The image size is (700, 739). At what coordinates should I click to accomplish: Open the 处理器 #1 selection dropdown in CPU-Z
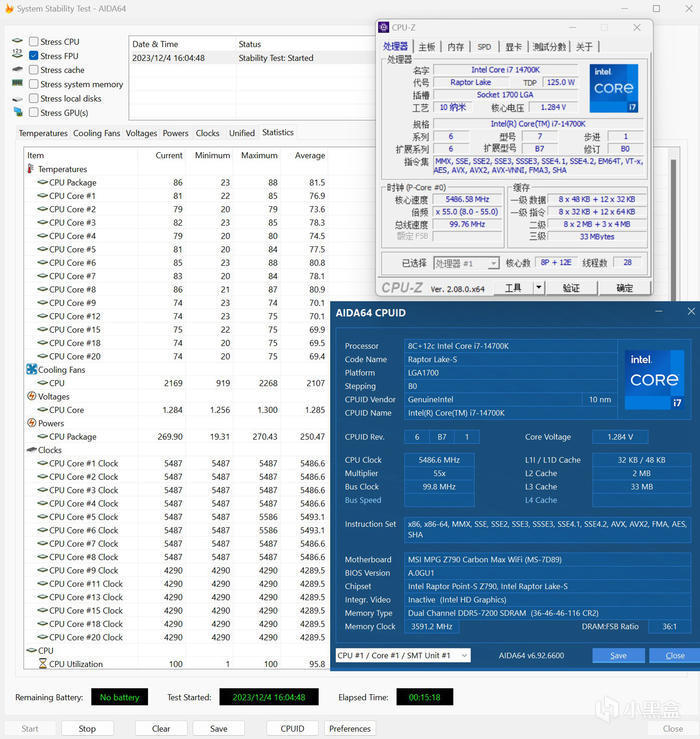pos(465,263)
